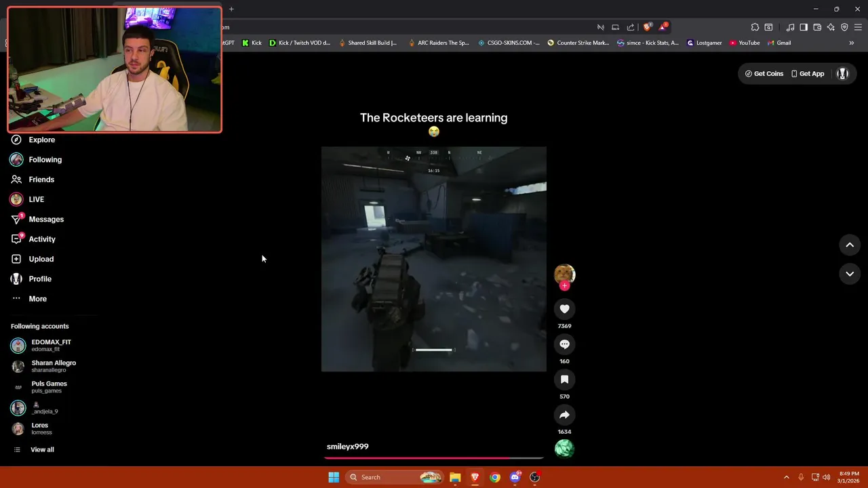Open a new browser tab with plus
This screenshot has height=488, width=868.
click(x=231, y=9)
